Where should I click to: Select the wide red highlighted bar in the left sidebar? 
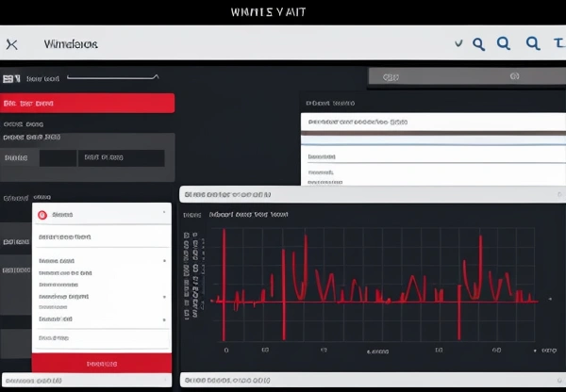coord(88,103)
